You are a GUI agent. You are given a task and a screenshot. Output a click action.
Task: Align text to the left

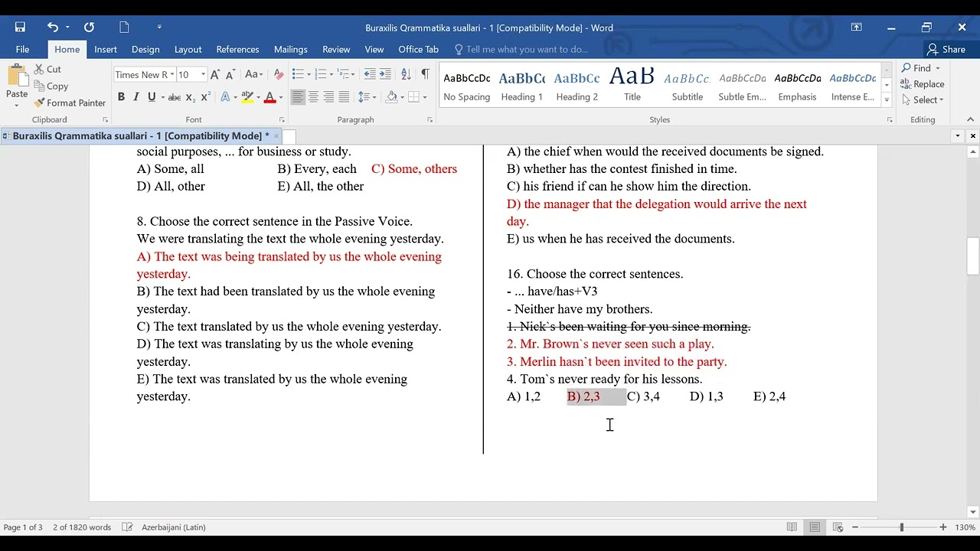[298, 97]
